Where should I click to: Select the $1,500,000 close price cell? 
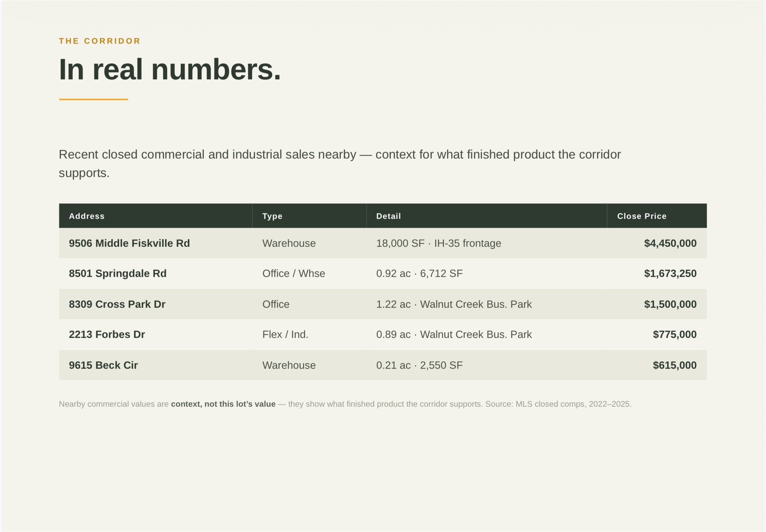[x=657, y=304]
